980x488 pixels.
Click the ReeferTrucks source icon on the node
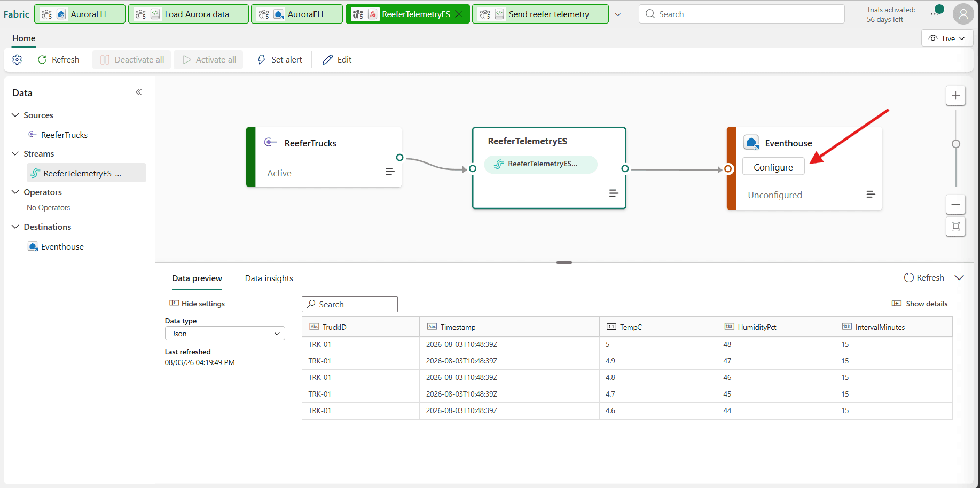point(271,142)
